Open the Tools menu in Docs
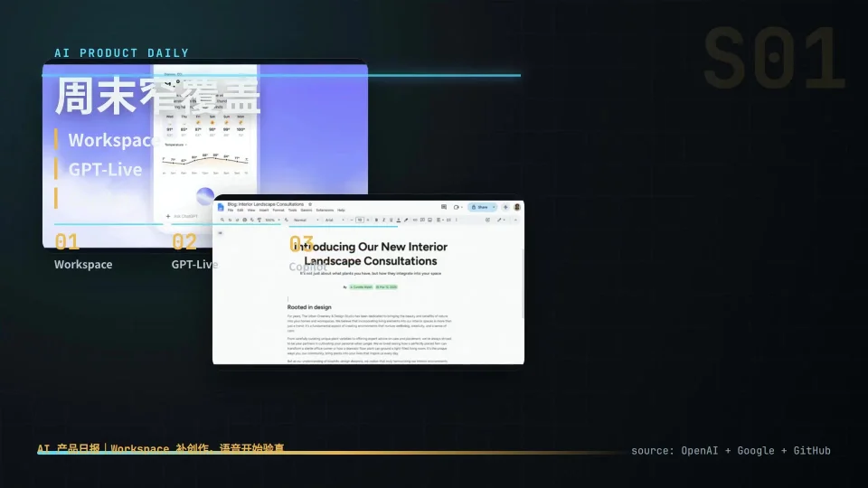 click(292, 211)
